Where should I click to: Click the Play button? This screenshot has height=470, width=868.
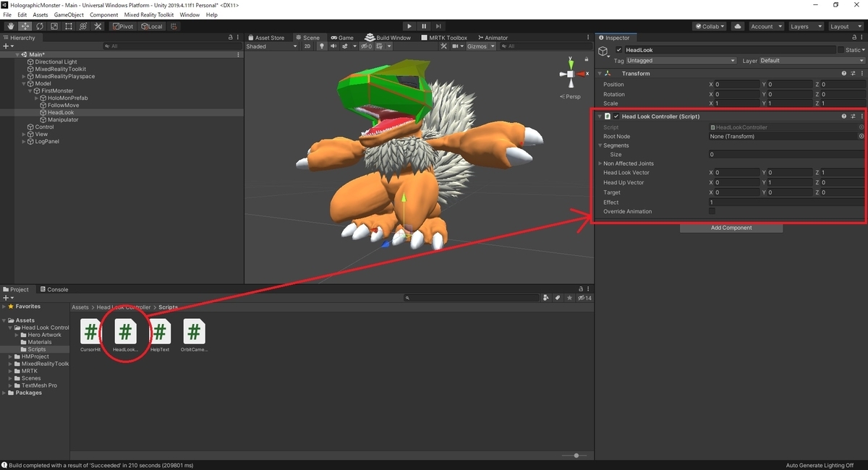click(409, 26)
